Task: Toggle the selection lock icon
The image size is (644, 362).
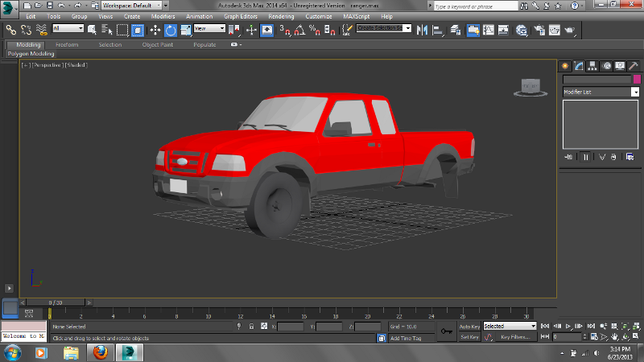Action: point(252,327)
